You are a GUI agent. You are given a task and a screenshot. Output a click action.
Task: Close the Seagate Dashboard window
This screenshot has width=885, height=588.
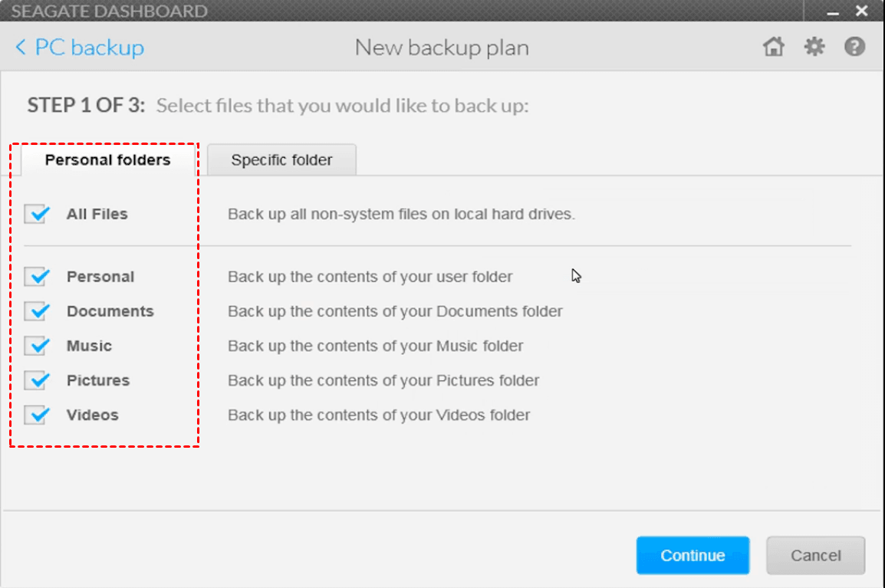coord(861,11)
